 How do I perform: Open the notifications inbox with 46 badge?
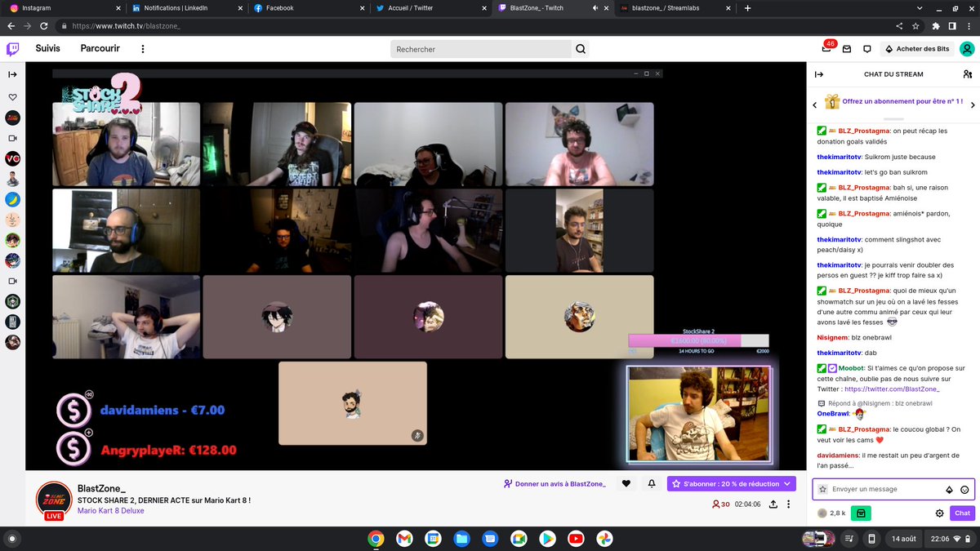click(827, 48)
